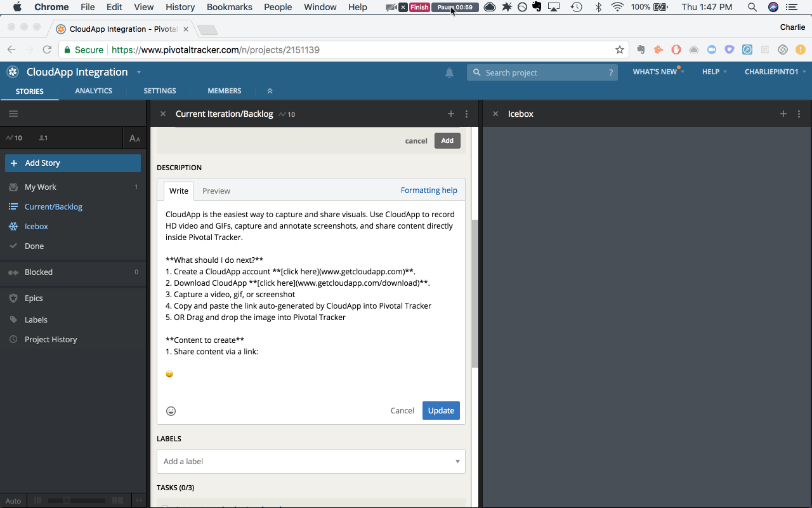Open the MEMBERS tab

[225, 91]
